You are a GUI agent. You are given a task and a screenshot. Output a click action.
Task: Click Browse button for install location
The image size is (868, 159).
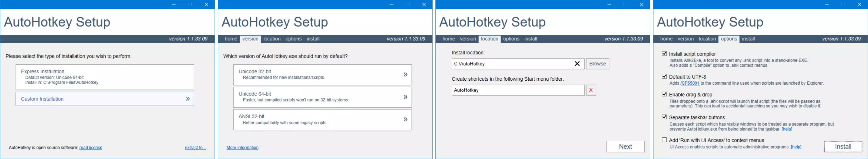597,64
